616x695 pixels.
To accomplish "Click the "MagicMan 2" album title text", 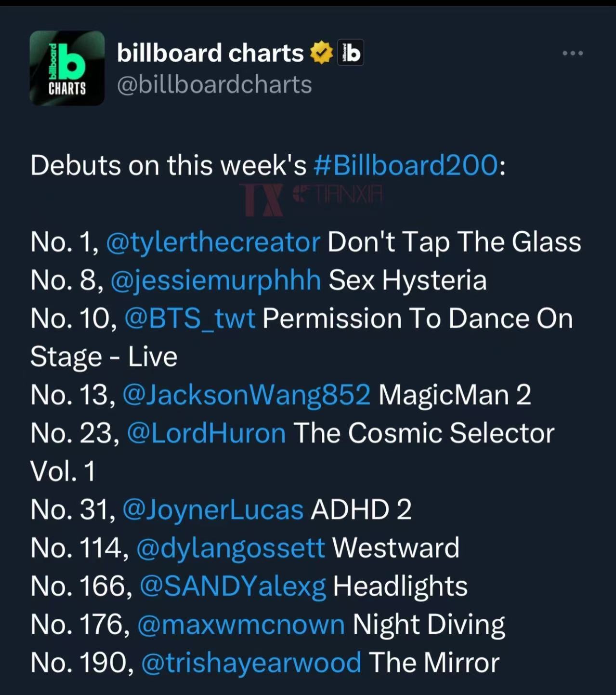I will 454,394.
